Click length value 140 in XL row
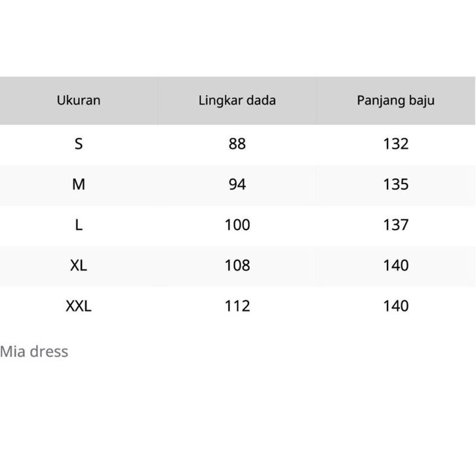This screenshot has height=476, width=476. pyautogui.click(x=395, y=266)
